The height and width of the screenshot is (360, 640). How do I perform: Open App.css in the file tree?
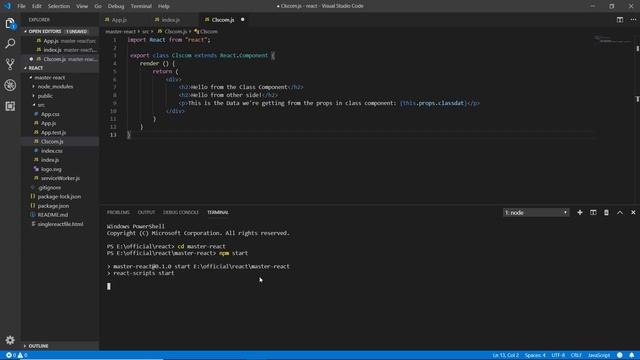(x=50, y=114)
